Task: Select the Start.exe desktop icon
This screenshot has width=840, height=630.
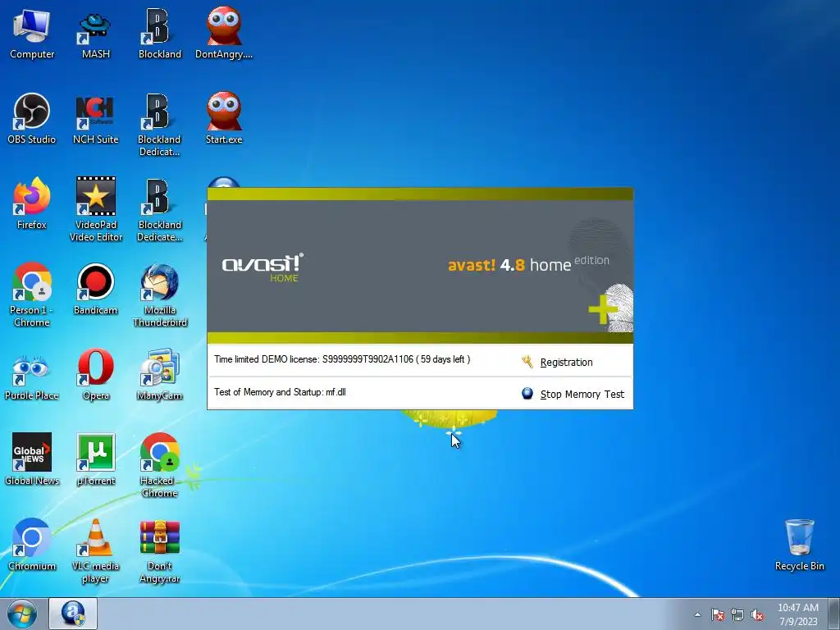Action: pos(224,119)
